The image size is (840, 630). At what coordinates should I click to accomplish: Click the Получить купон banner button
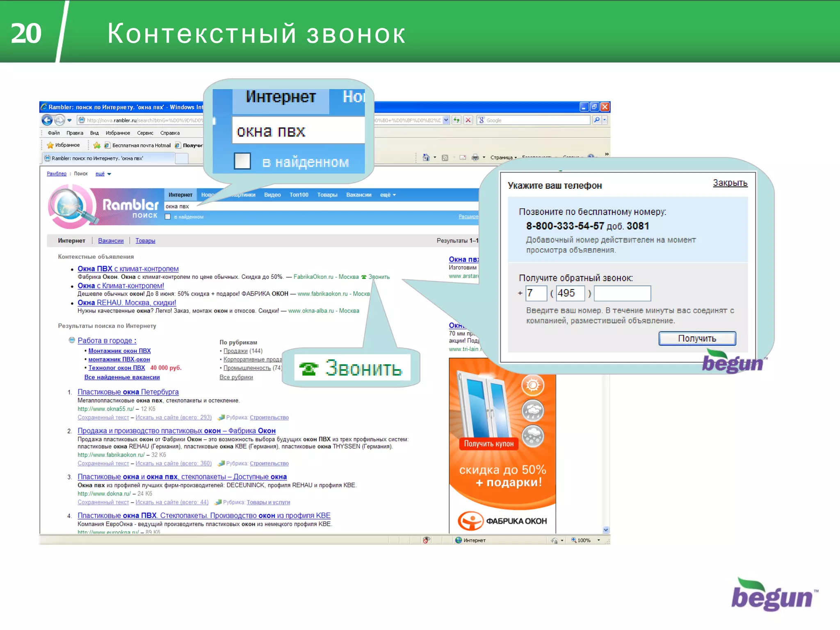coord(488,444)
